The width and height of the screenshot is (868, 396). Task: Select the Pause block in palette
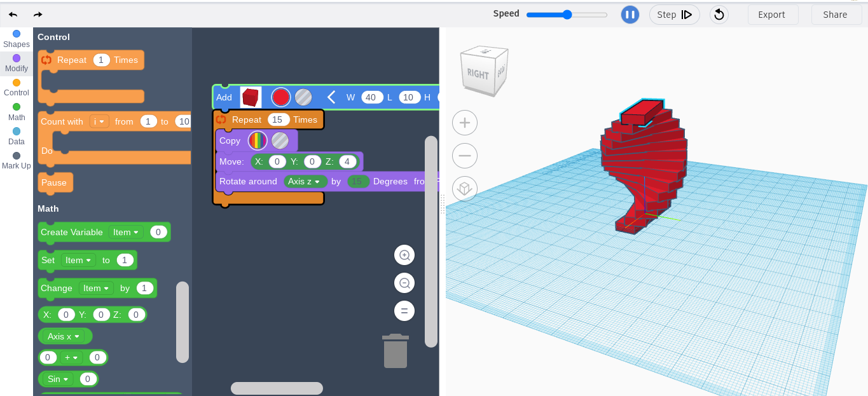pyautogui.click(x=55, y=182)
